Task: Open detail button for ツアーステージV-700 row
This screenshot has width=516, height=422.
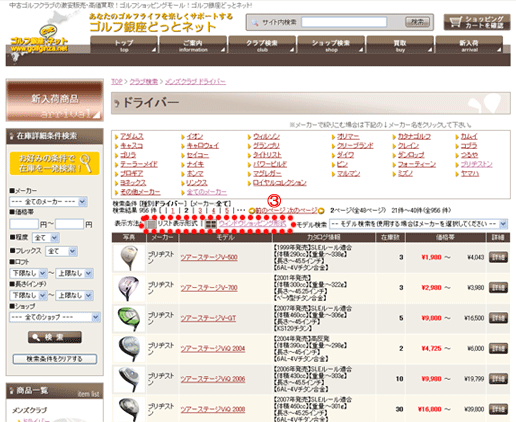Action: click(x=498, y=288)
